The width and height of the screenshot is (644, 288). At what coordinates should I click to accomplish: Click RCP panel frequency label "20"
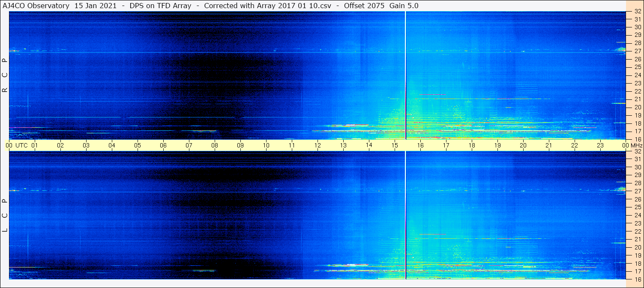pyautogui.click(x=638, y=107)
